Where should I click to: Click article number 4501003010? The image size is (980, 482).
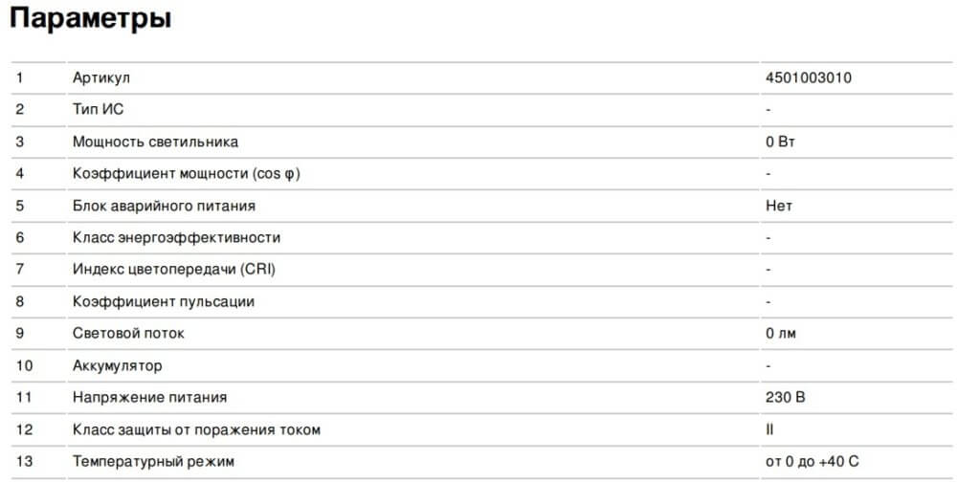click(x=808, y=77)
